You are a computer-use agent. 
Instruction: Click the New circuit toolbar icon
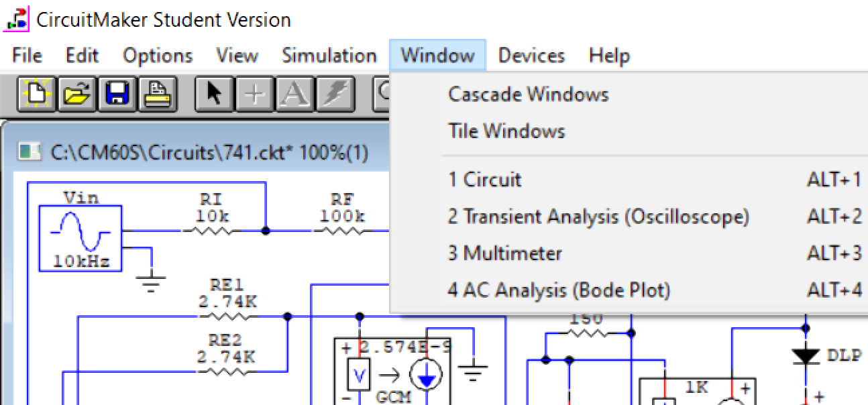pos(37,95)
